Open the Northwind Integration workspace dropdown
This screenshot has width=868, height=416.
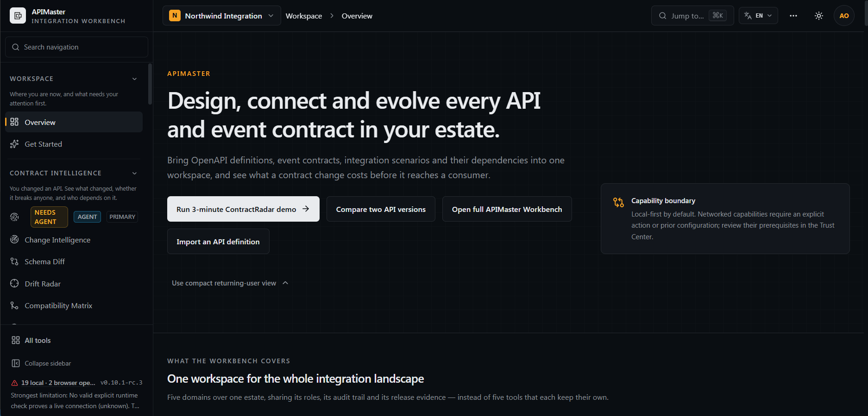point(221,16)
